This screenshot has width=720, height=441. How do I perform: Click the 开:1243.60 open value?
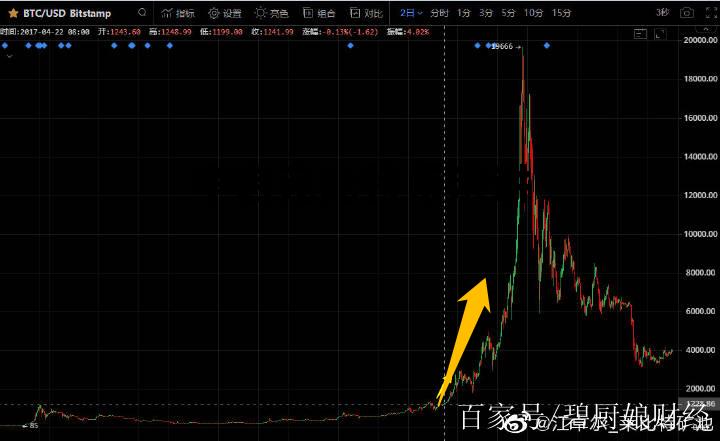point(119,32)
